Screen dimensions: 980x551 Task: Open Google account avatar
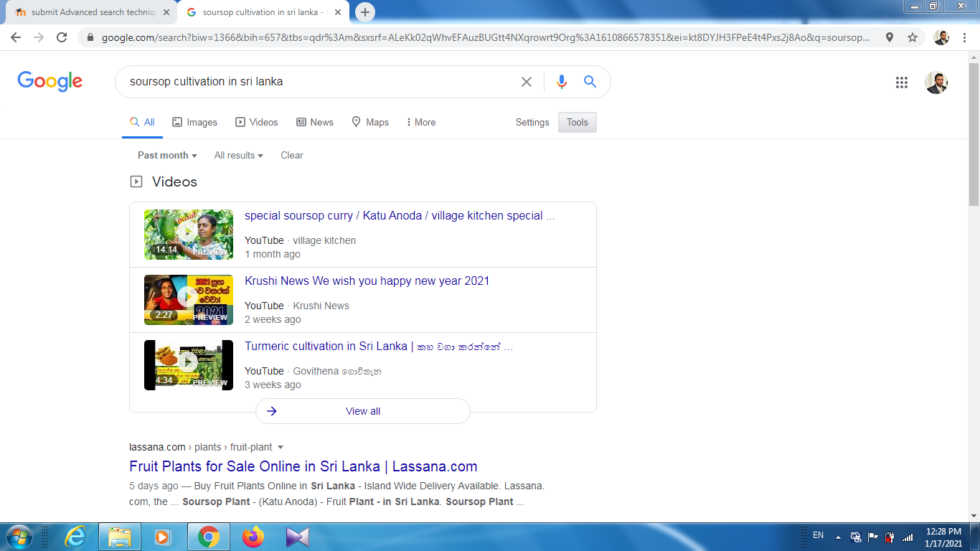pyautogui.click(x=936, y=83)
